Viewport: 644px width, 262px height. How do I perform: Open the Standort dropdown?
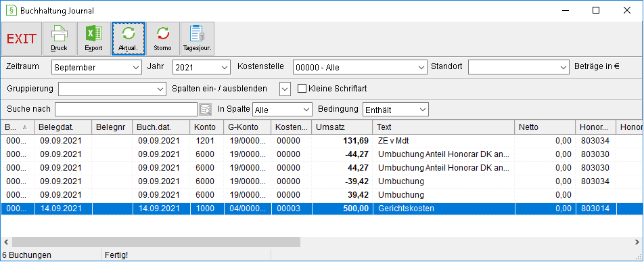click(x=518, y=68)
